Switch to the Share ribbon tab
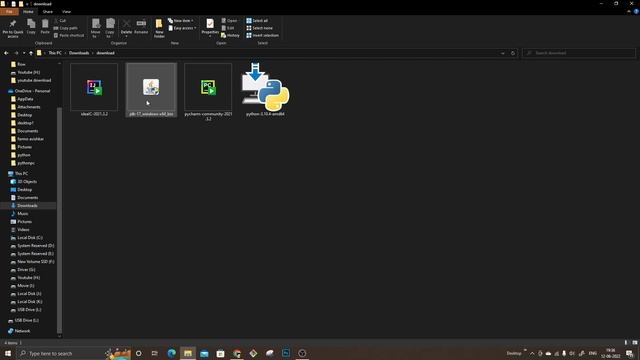The image size is (640, 360). [48, 12]
